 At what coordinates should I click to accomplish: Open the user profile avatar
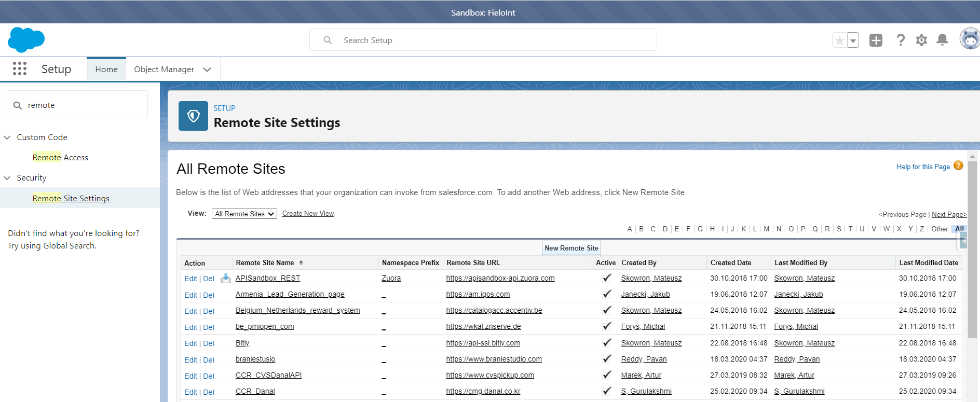pyautogui.click(x=969, y=39)
